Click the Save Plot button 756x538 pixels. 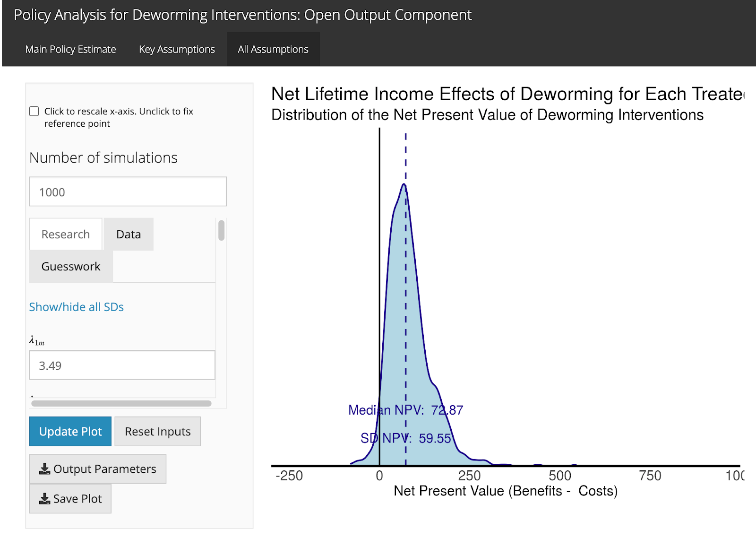tap(70, 498)
